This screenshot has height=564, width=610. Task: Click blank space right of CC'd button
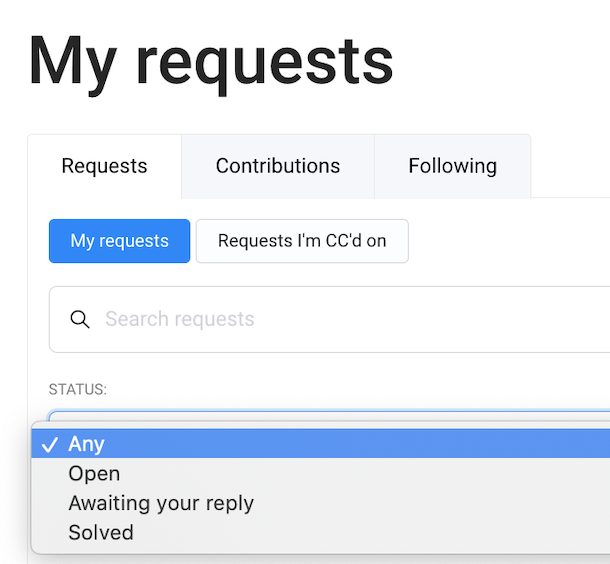pyautogui.click(x=510, y=241)
